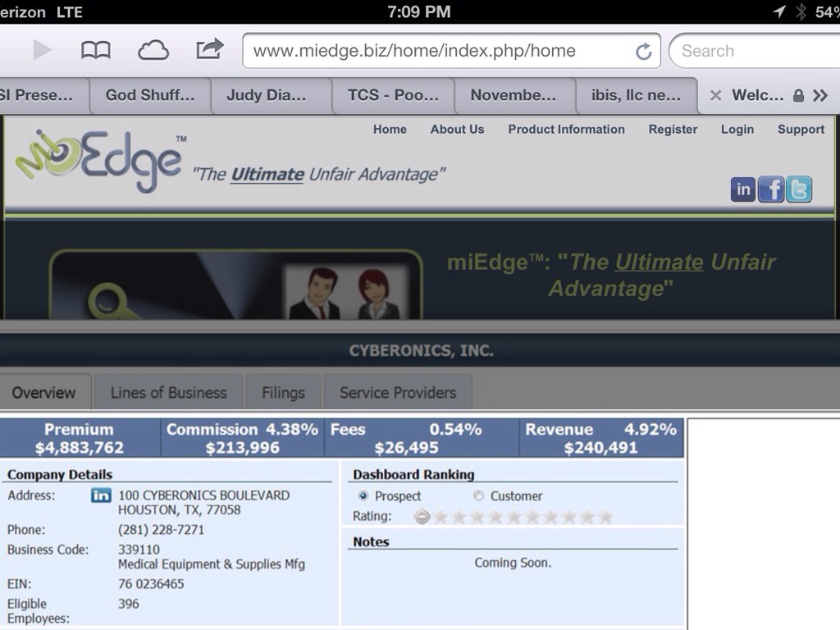Select the Prospect radio button

pyautogui.click(x=363, y=496)
